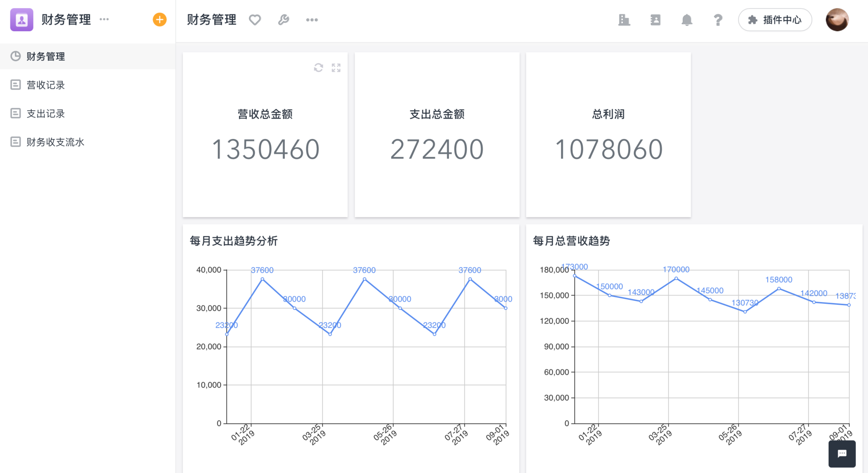Click the 财务管理 sidebar chart icon
Screen dimensions: 868x473
tap(15, 56)
